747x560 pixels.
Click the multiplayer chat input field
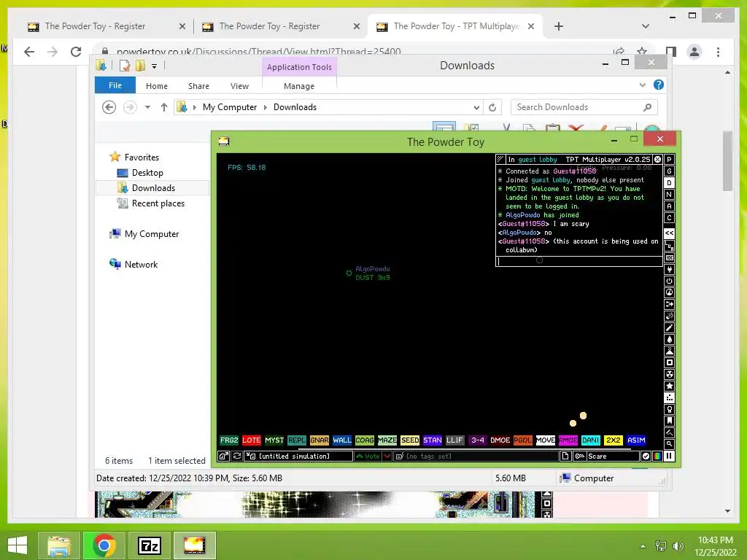pyautogui.click(x=578, y=261)
